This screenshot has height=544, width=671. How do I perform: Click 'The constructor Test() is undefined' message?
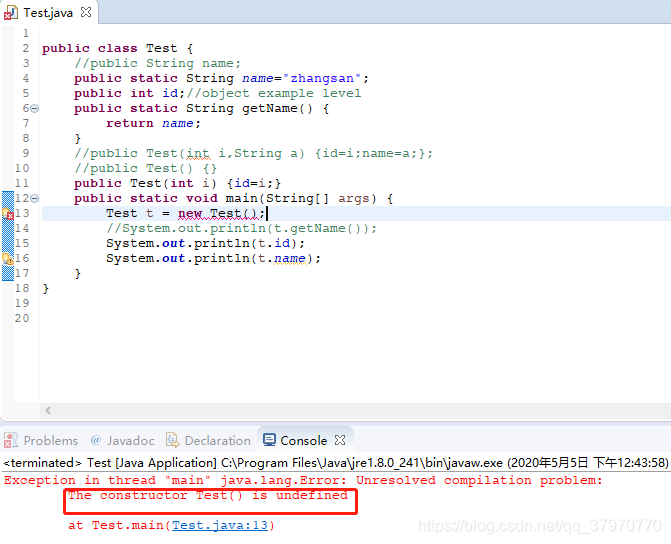tap(208, 495)
